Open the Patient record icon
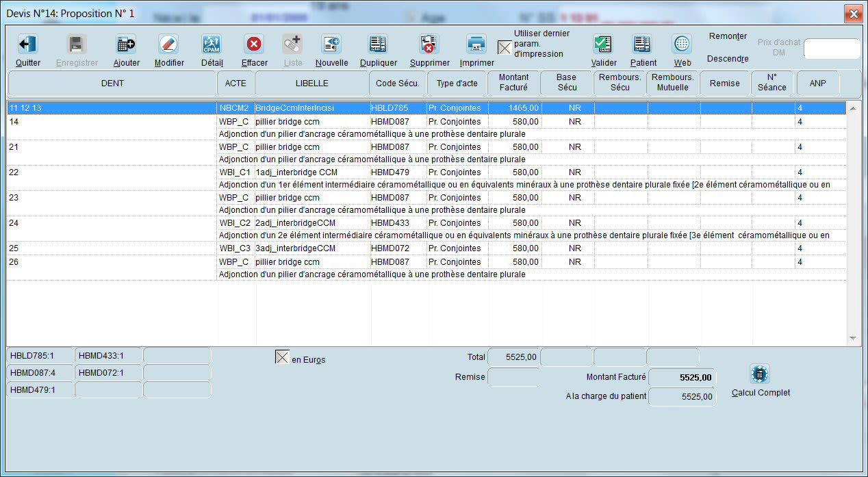 (x=642, y=44)
